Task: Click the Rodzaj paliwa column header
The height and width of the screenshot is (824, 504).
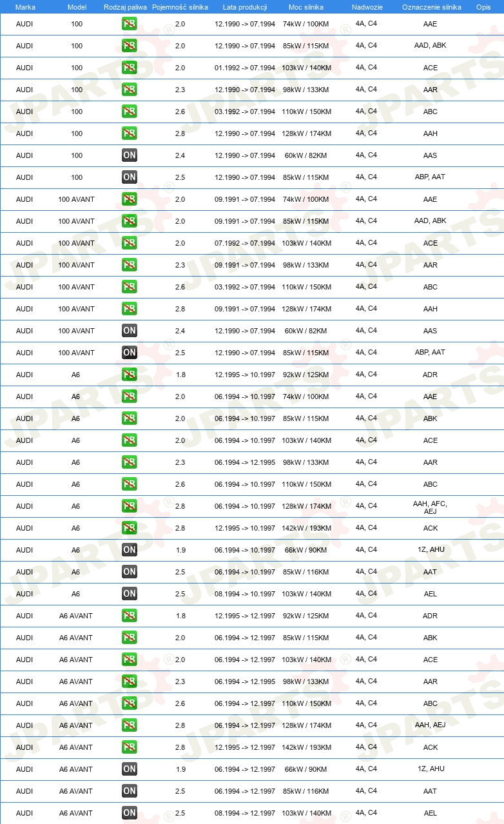Action: 125,7
